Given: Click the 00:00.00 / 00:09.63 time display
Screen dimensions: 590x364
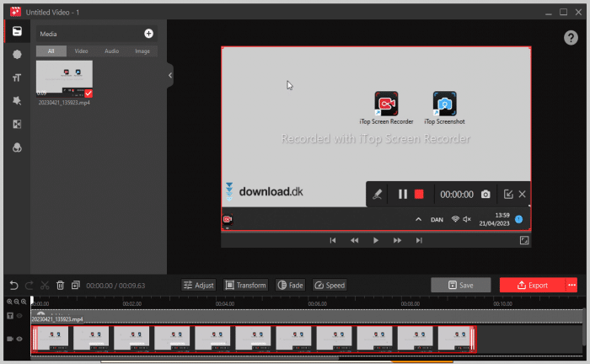Looking at the screenshot, I should pyautogui.click(x=115, y=286).
